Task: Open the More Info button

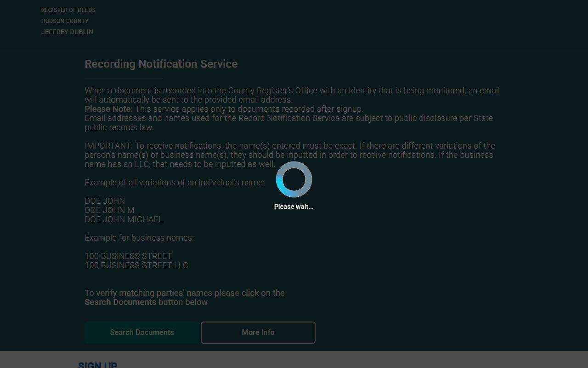Action: tap(258, 332)
